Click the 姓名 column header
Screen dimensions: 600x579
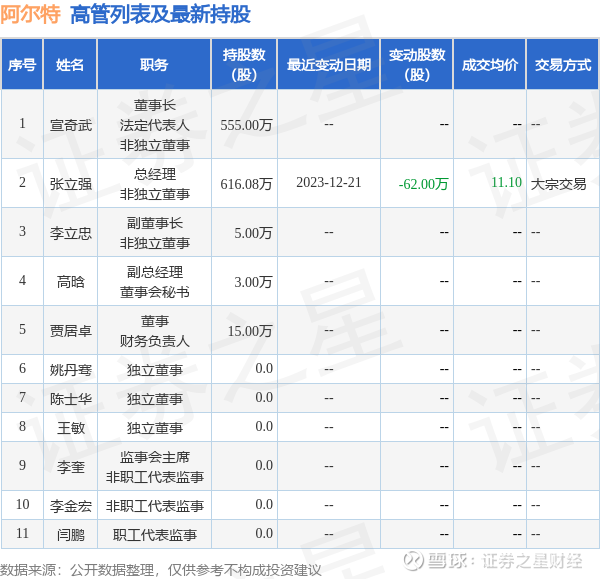pyautogui.click(x=70, y=64)
